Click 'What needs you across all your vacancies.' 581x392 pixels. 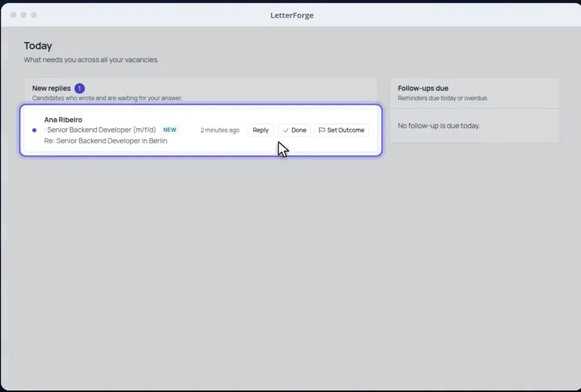91,60
